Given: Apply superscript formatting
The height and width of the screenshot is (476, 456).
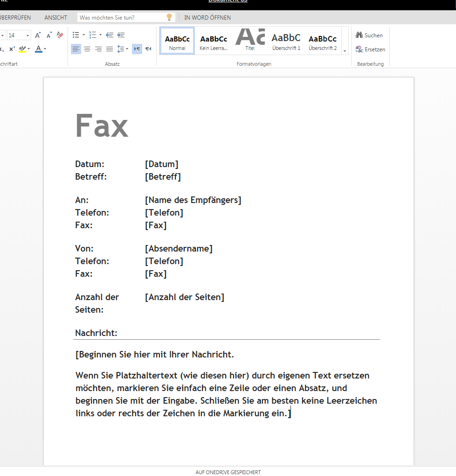Looking at the screenshot, I should click(x=12, y=49).
